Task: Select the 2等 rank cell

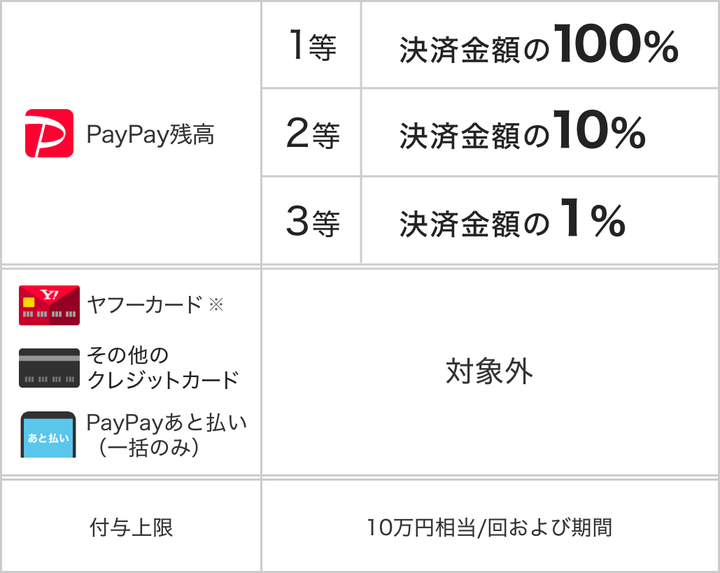Action: click(x=311, y=134)
